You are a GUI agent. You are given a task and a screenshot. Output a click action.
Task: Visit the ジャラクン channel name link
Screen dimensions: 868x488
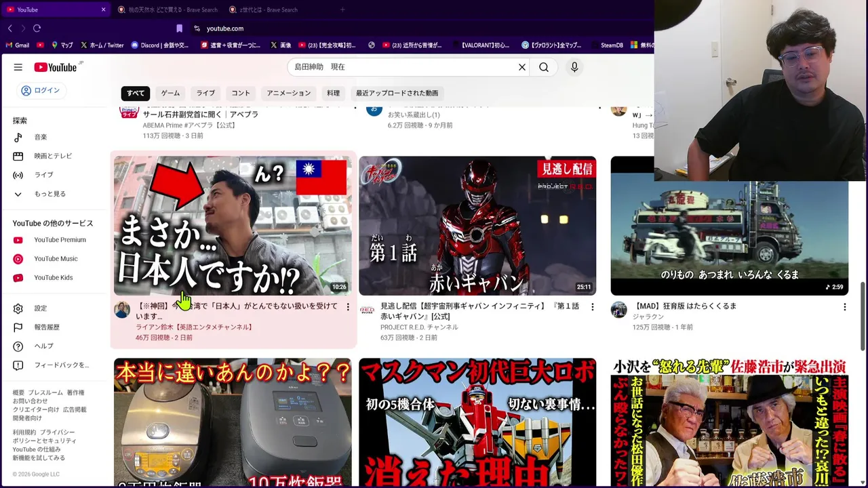(648, 317)
